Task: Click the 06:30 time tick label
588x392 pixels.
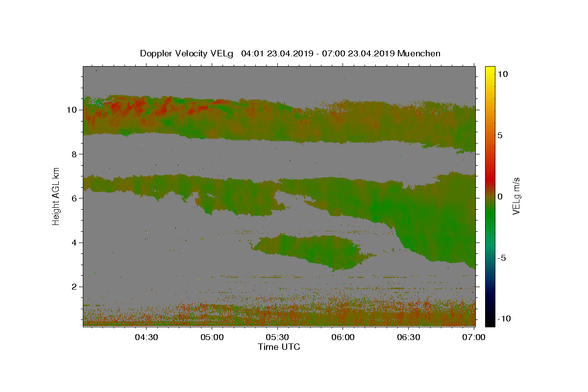Action: [x=409, y=337]
